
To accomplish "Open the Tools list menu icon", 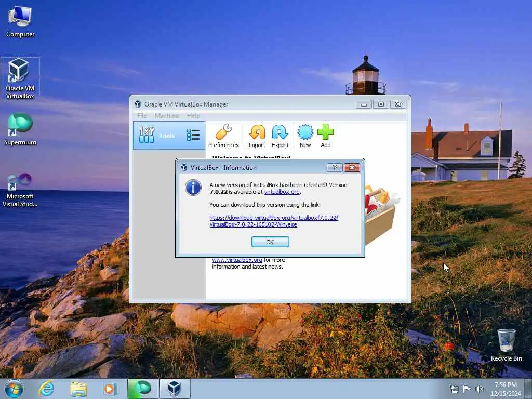I will pyautogui.click(x=193, y=135).
